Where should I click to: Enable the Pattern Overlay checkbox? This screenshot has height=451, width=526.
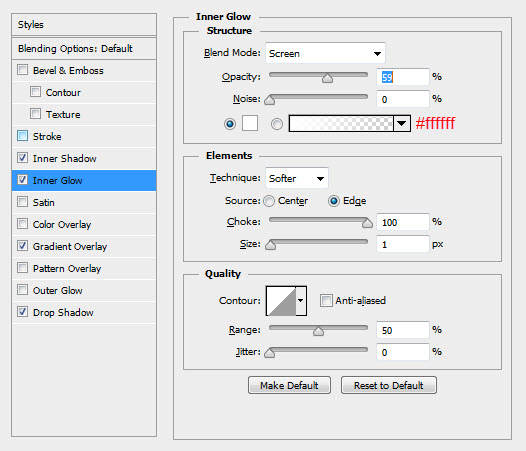pyautogui.click(x=22, y=268)
